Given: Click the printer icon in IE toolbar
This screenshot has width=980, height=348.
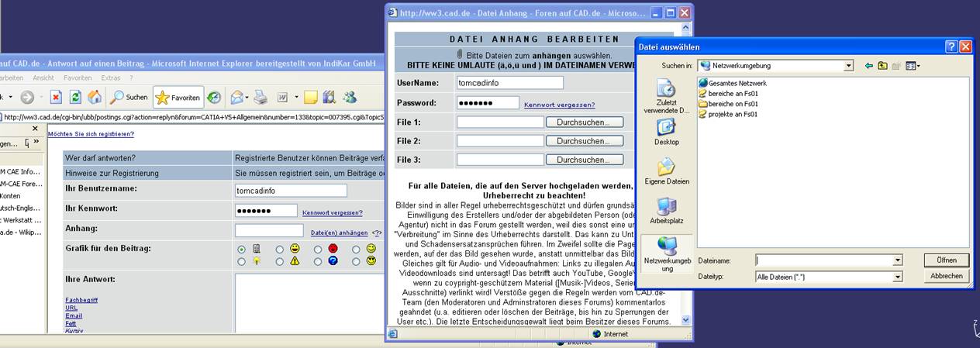Looking at the screenshot, I should (x=261, y=97).
